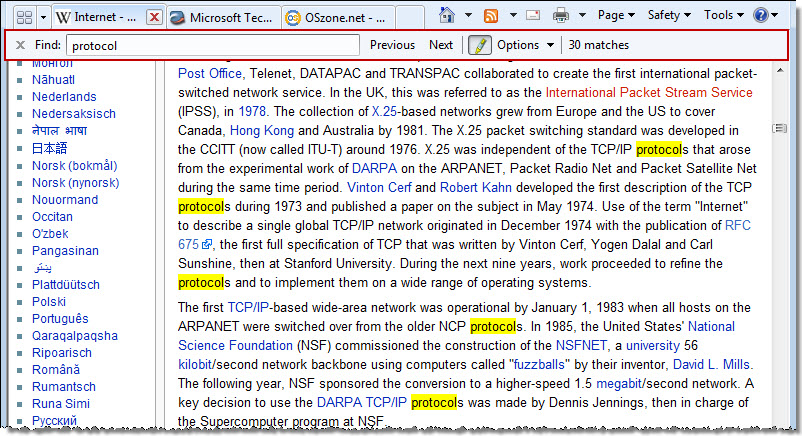
Task: Open the Occitan language link
Action: pos(52,216)
